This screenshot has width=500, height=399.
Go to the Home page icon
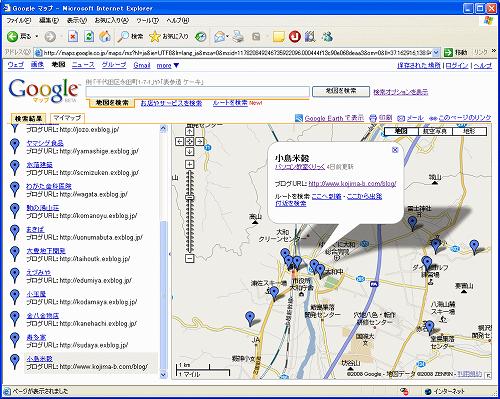pos(105,36)
